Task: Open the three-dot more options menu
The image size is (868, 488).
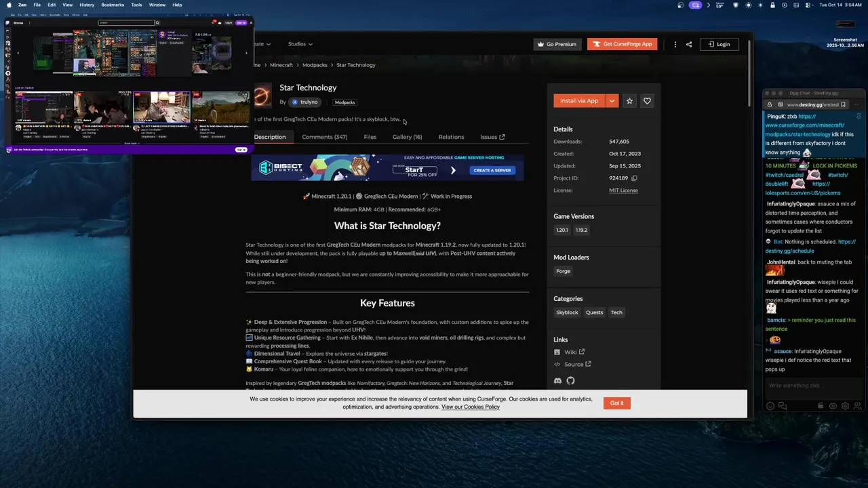Action: pos(675,44)
